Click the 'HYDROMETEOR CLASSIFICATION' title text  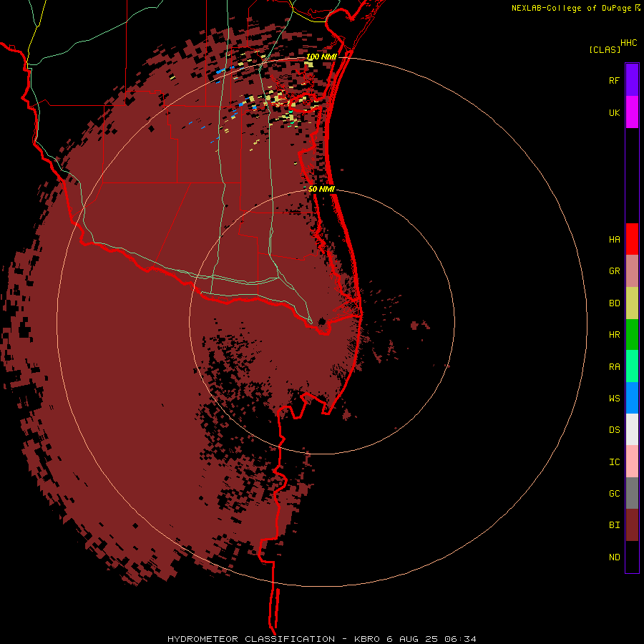coord(251,639)
